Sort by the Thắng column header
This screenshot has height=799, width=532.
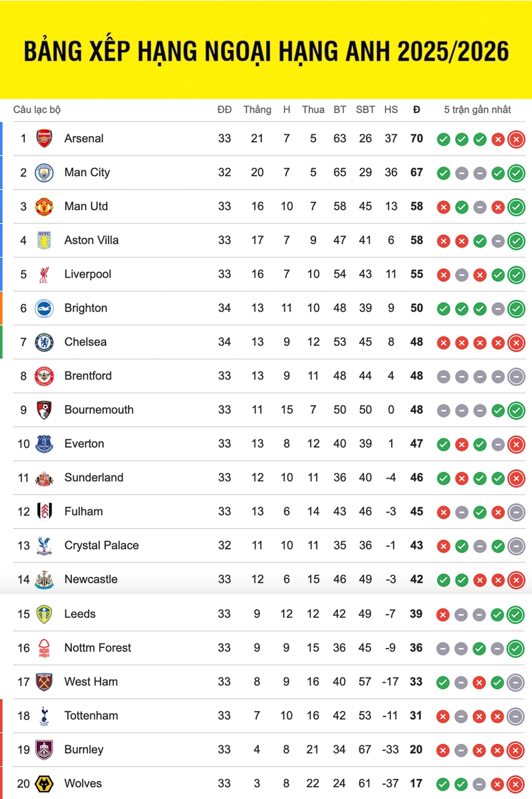tap(257, 110)
